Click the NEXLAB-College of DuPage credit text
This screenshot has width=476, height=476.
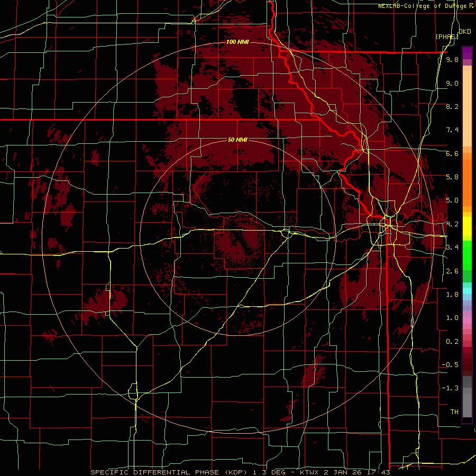(x=426, y=6)
